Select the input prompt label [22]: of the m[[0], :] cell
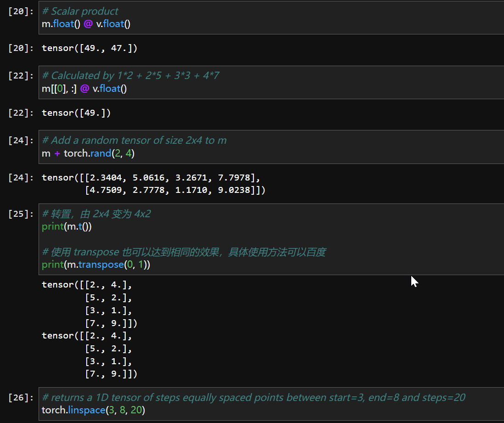 21,76
